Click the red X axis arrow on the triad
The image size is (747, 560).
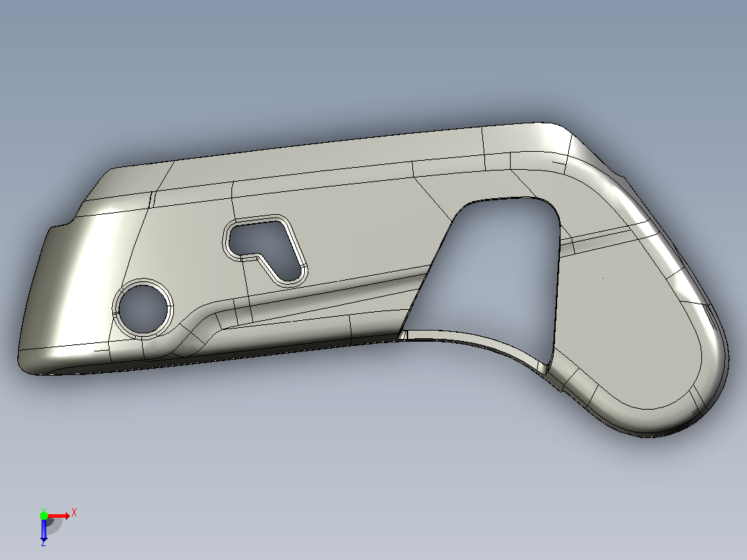coord(59,516)
